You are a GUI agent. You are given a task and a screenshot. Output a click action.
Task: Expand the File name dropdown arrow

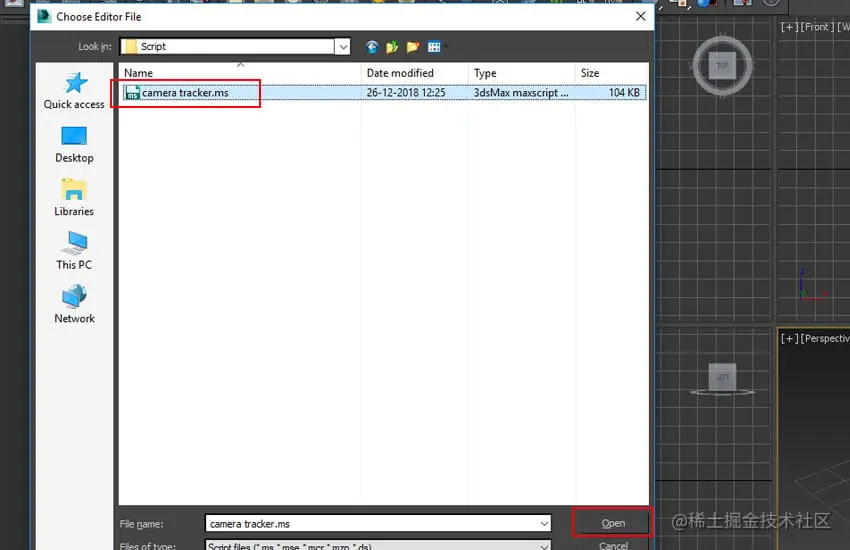click(x=544, y=523)
